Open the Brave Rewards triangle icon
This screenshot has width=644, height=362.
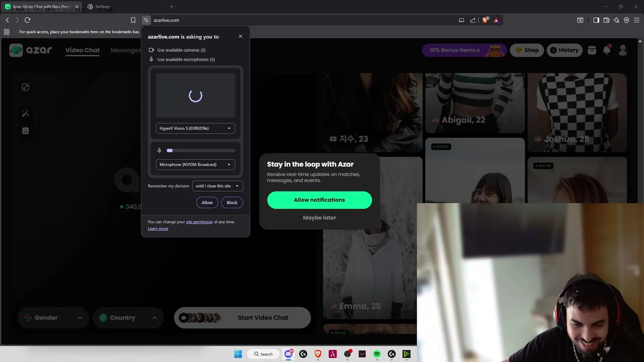pos(496,20)
